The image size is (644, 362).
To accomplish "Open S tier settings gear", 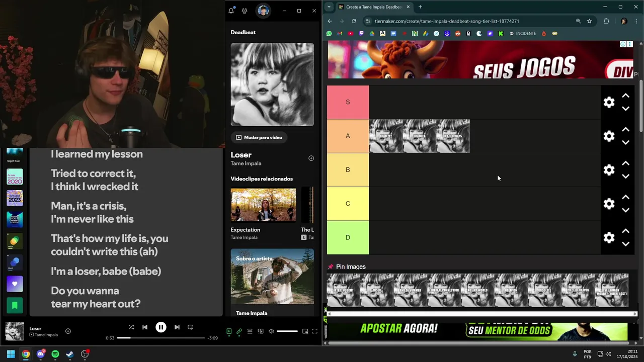I will point(609,102).
